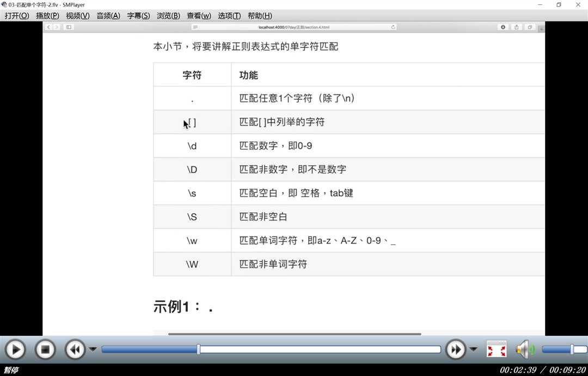Open the 音频(A) menu
588x376 pixels.
pos(108,16)
